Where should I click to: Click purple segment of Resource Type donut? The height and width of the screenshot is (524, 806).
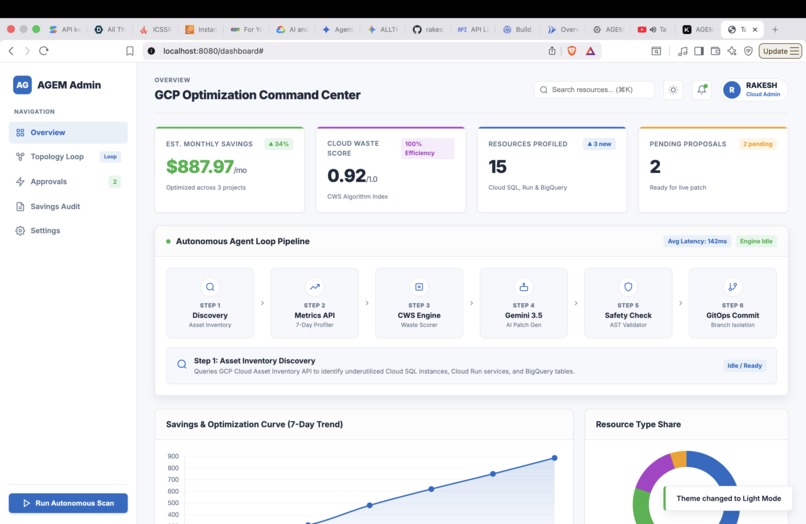(x=652, y=472)
